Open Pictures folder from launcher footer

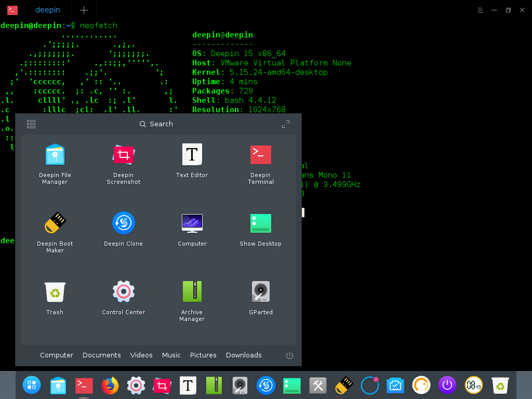pyautogui.click(x=203, y=355)
